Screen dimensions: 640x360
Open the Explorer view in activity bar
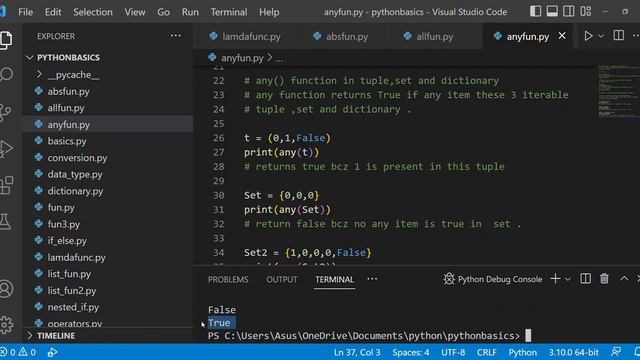pyautogui.click(x=6, y=40)
